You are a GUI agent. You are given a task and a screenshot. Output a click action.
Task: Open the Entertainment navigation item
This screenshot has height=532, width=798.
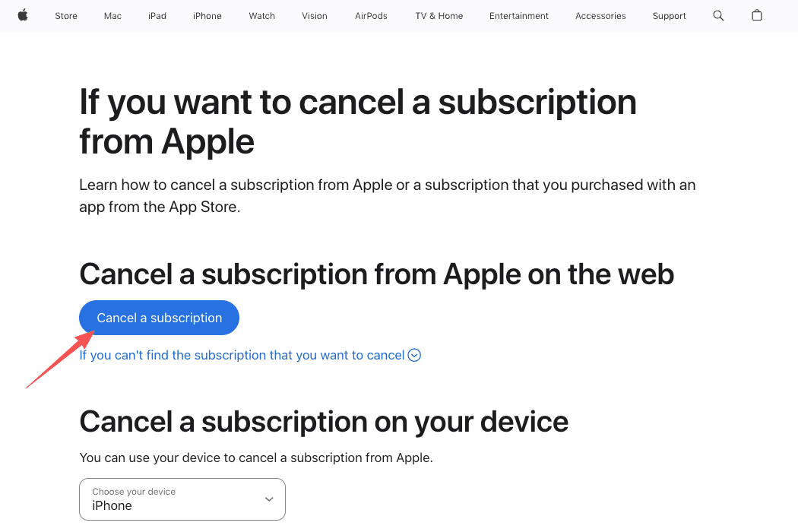(519, 15)
